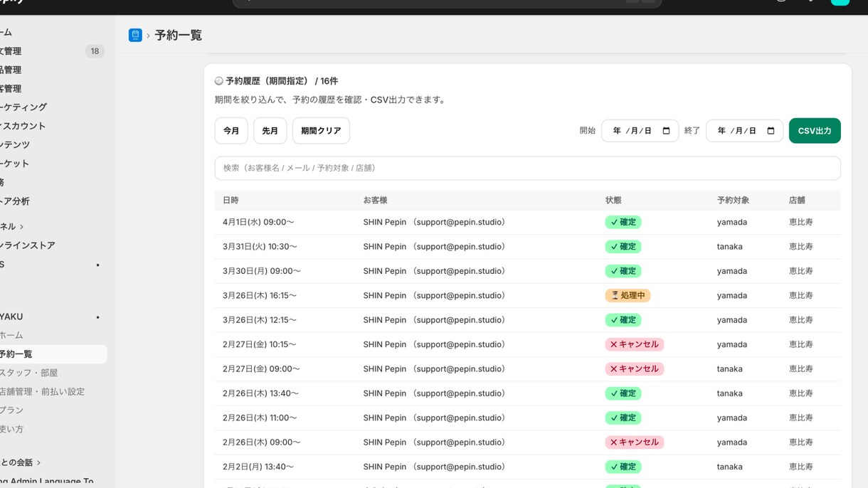Click the 確定 status badge for 3月31日 10:30
Screen dimensions: 868x488
[x=623, y=247]
